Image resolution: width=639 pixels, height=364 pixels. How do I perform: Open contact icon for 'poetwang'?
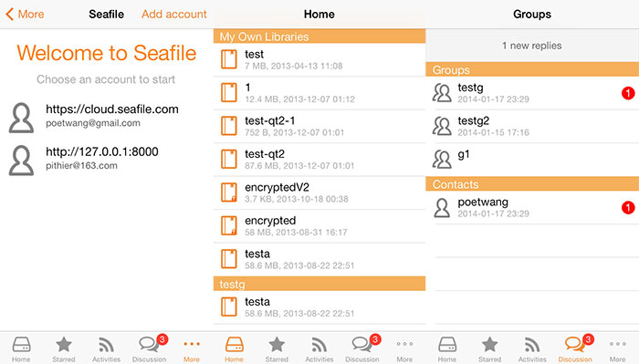coord(442,208)
